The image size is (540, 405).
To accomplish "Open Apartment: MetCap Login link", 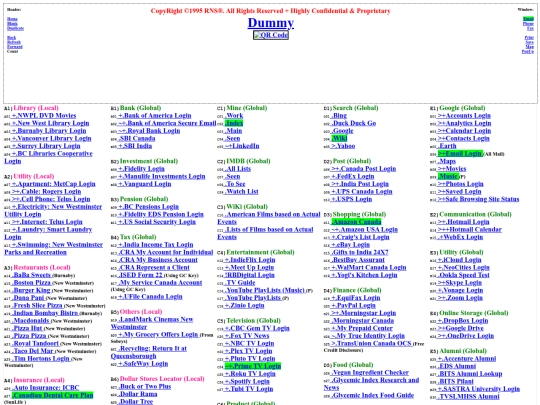I will [53, 184].
